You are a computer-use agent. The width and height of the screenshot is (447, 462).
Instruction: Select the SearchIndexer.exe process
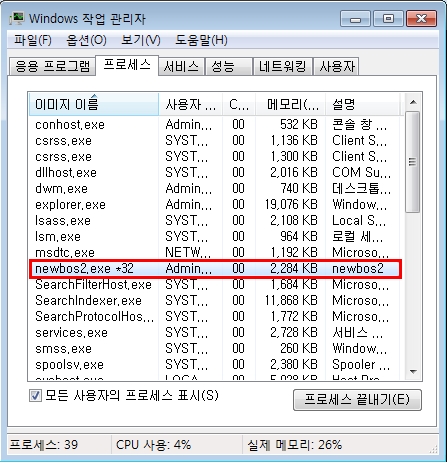pos(215,301)
